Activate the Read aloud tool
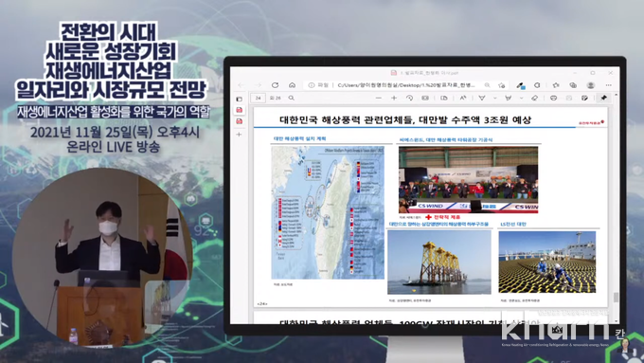This screenshot has height=363, width=644. (x=463, y=99)
